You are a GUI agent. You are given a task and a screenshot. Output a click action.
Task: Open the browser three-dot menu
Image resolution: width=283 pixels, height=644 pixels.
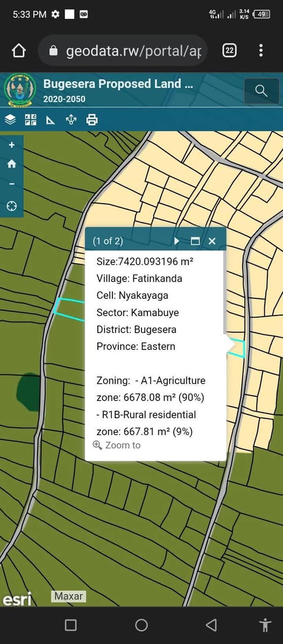pyautogui.click(x=261, y=51)
